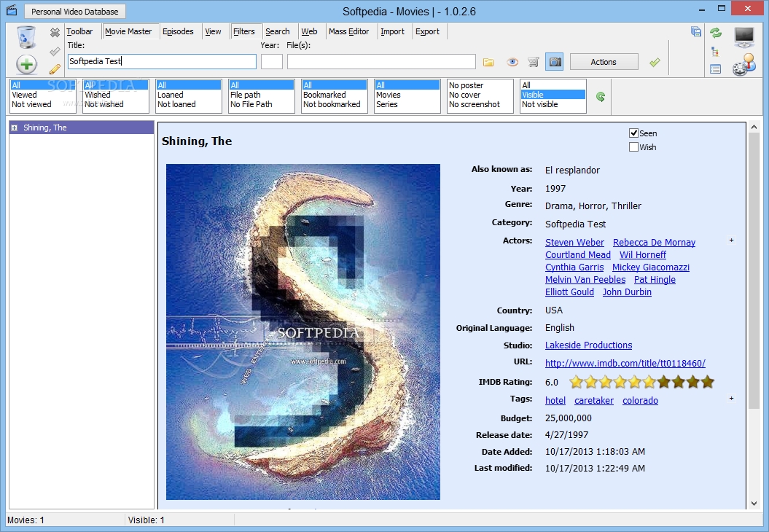Open the Lakeside Productions studio link

click(x=588, y=345)
